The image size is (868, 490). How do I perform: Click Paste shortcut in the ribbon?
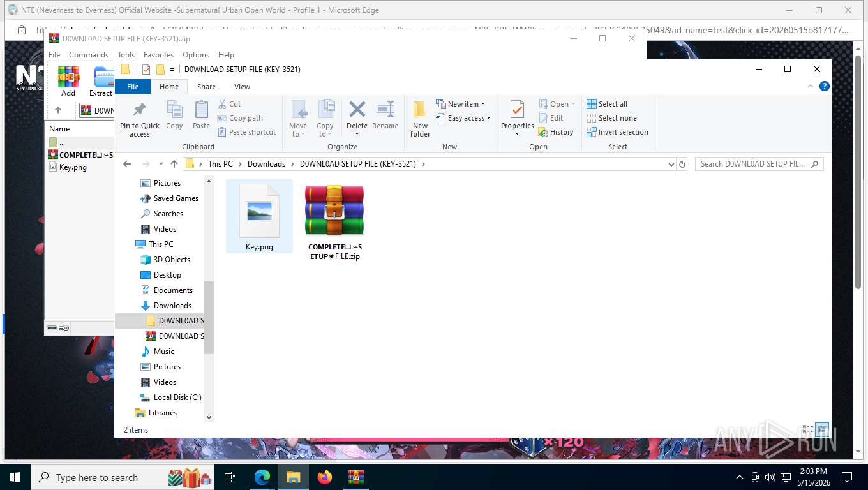pyautogui.click(x=246, y=132)
